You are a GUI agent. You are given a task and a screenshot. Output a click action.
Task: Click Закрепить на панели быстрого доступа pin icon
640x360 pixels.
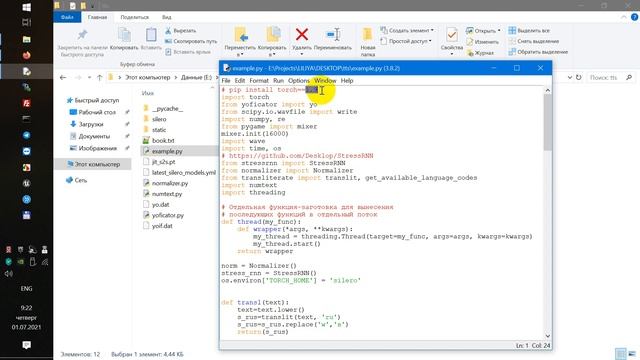point(82,35)
